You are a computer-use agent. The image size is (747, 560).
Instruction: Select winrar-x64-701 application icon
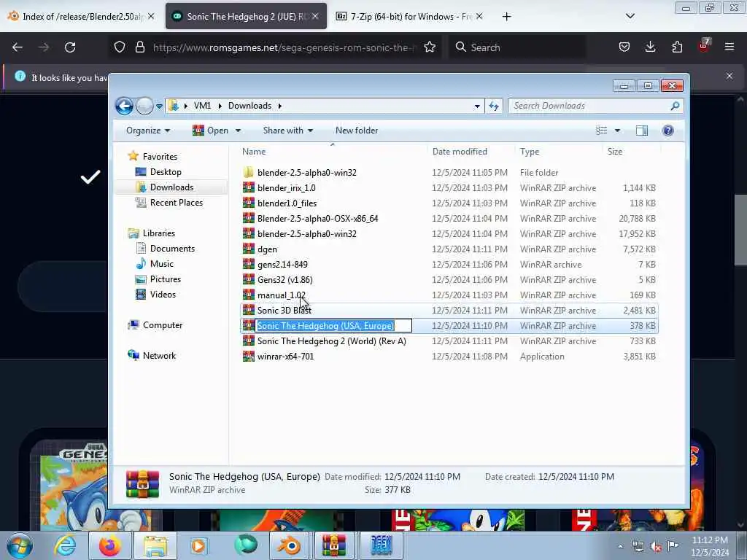248,356
